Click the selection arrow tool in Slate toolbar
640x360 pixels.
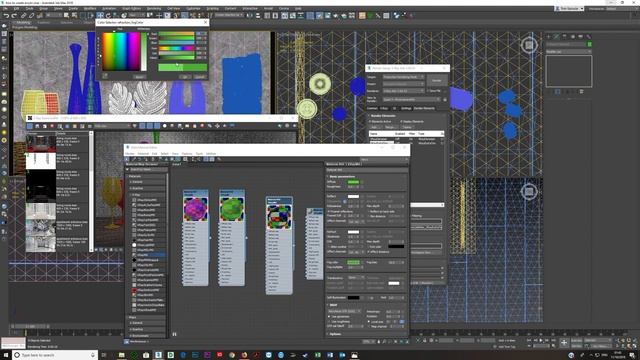(127, 159)
